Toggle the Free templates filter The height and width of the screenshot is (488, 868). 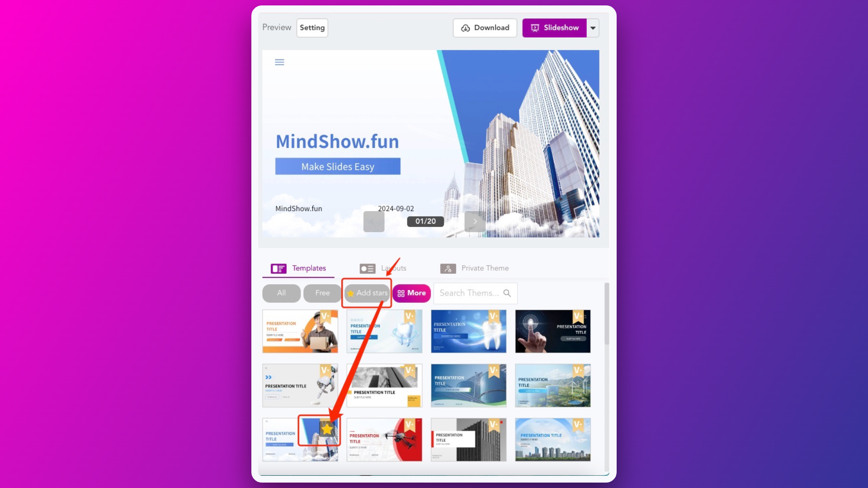point(322,292)
